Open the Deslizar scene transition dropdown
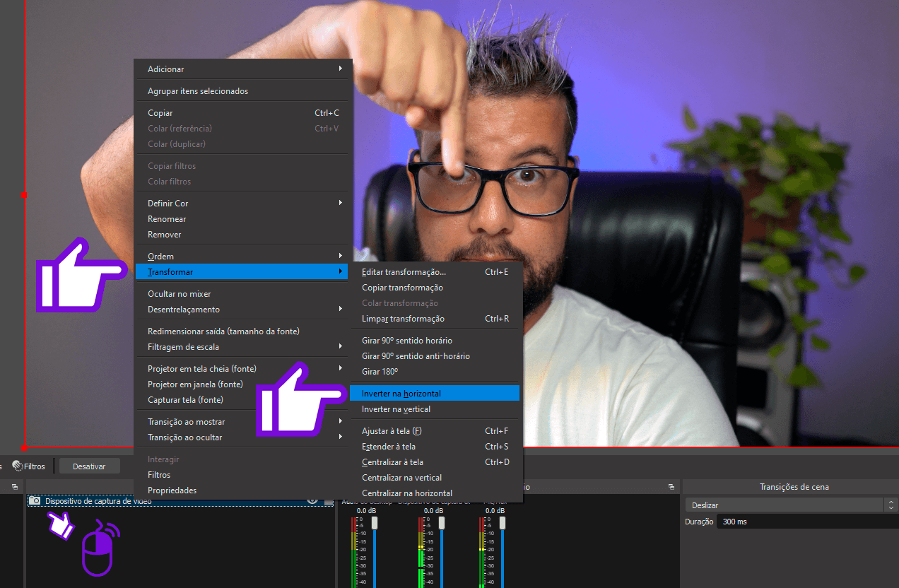899x588 pixels. 792,505
